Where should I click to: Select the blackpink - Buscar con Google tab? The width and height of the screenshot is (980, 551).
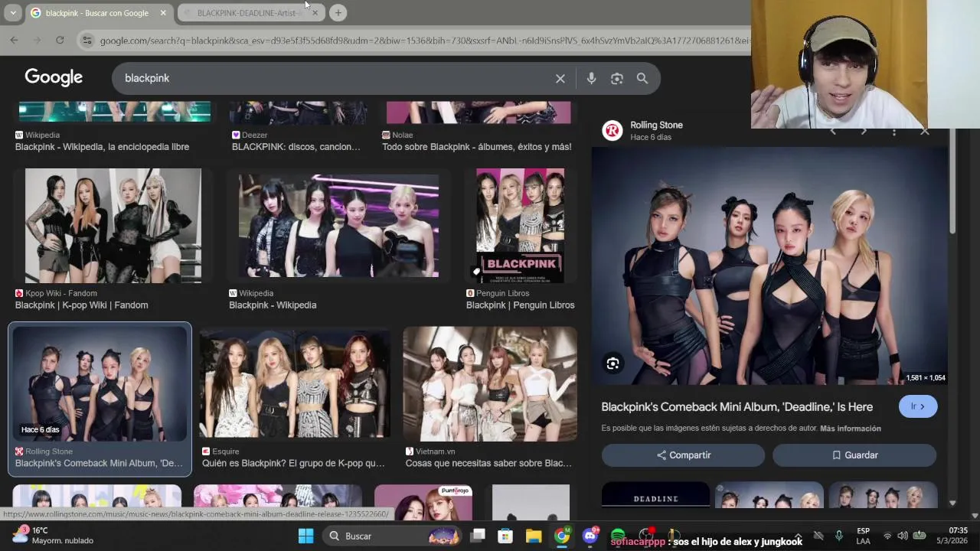pos(96,13)
